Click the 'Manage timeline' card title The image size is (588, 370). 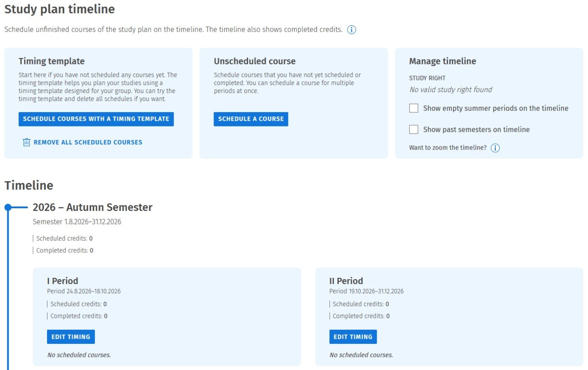click(x=442, y=61)
